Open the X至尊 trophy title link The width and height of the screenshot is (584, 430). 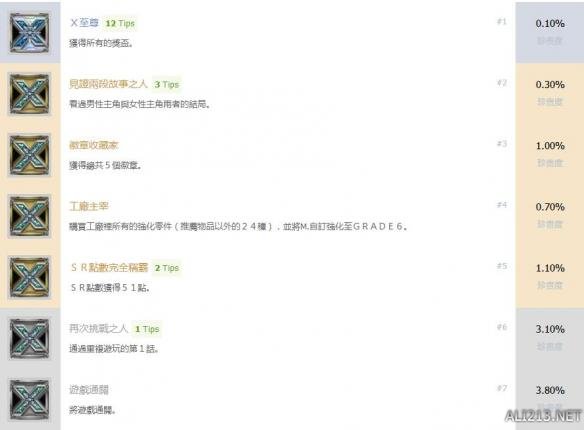(84, 23)
